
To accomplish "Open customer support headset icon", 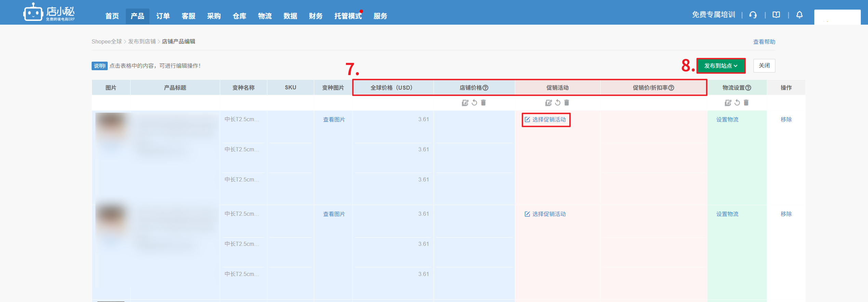I will (x=753, y=15).
